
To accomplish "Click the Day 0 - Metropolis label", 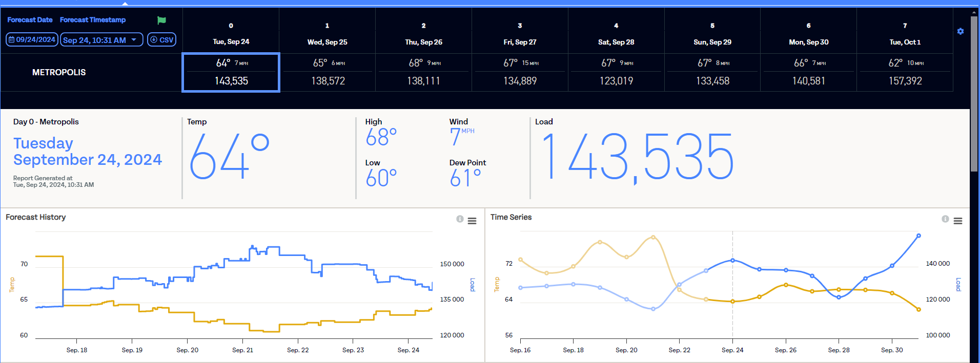I will (x=46, y=122).
